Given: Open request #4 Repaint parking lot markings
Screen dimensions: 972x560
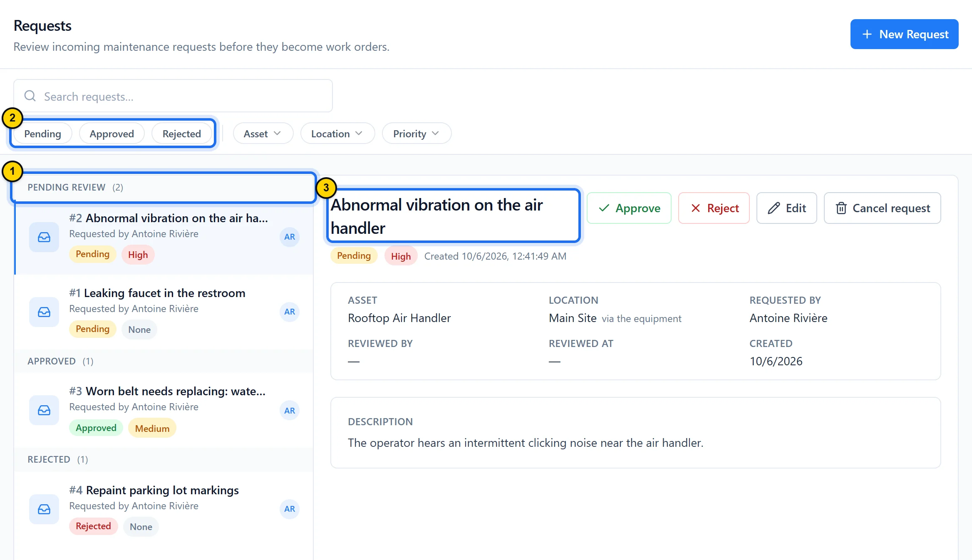Looking at the screenshot, I should coord(164,509).
